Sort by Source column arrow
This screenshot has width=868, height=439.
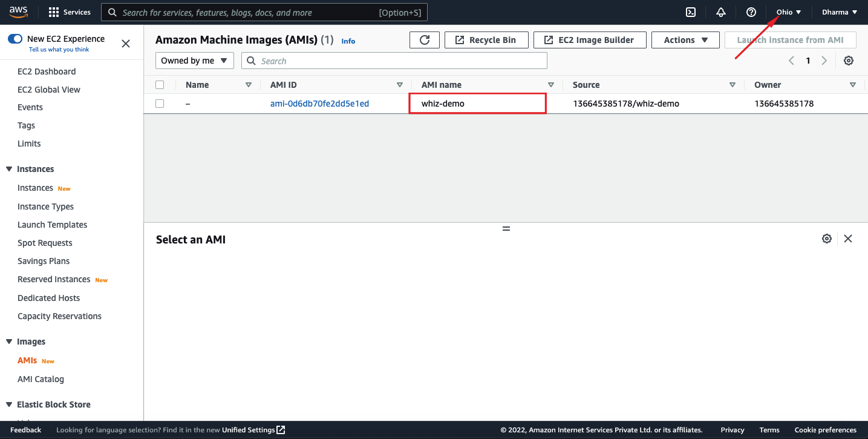732,85
